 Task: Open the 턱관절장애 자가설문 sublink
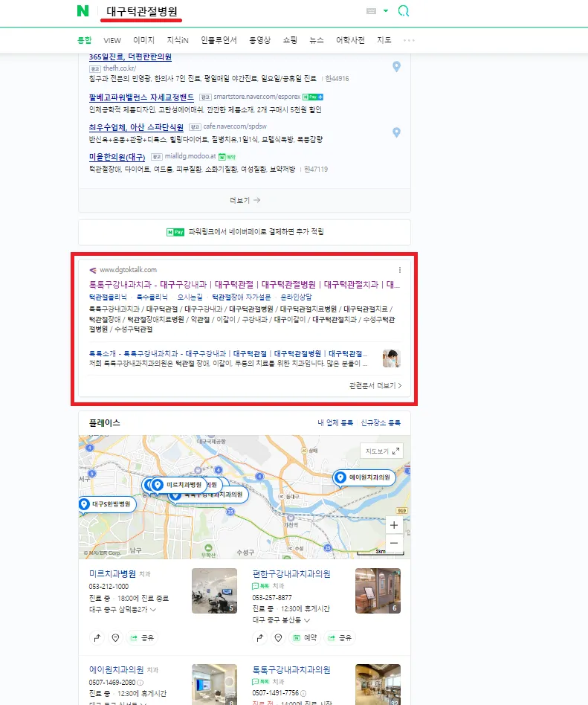point(242,297)
